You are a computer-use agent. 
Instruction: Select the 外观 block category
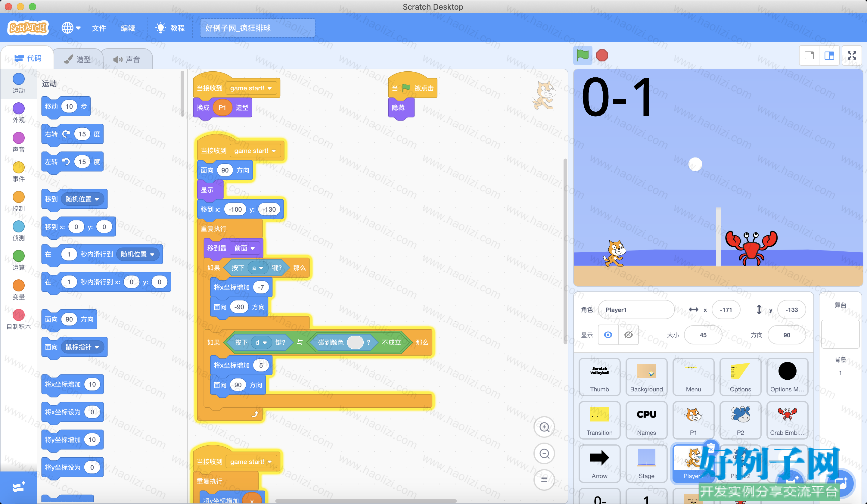coord(19,113)
